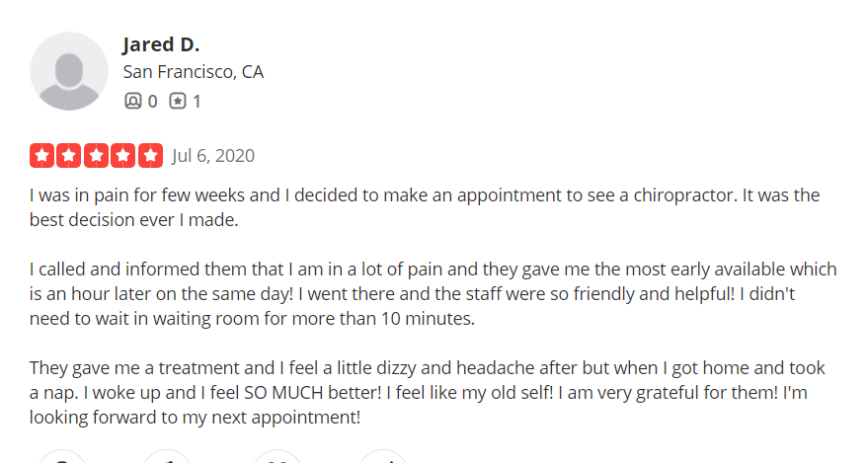Click Jared D.'s profile avatar
This screenshot has width=868, height=463.
pos(69,71)
